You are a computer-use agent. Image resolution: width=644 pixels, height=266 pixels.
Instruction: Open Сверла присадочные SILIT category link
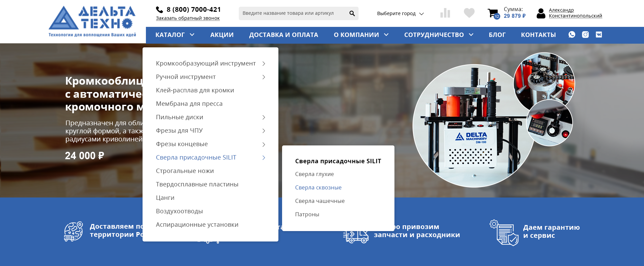196,158
